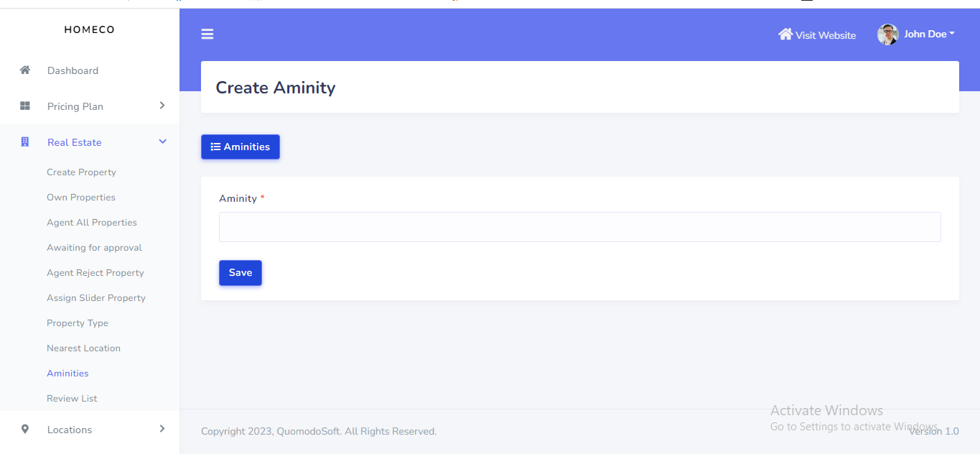
Task: Click the Visit Website house icon
Action: tap(785, 34)
